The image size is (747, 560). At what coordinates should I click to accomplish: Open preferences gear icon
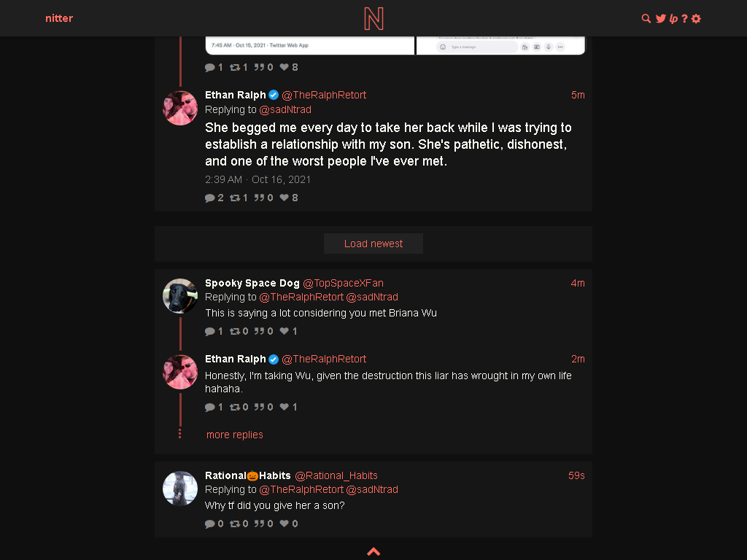(696, 18)
